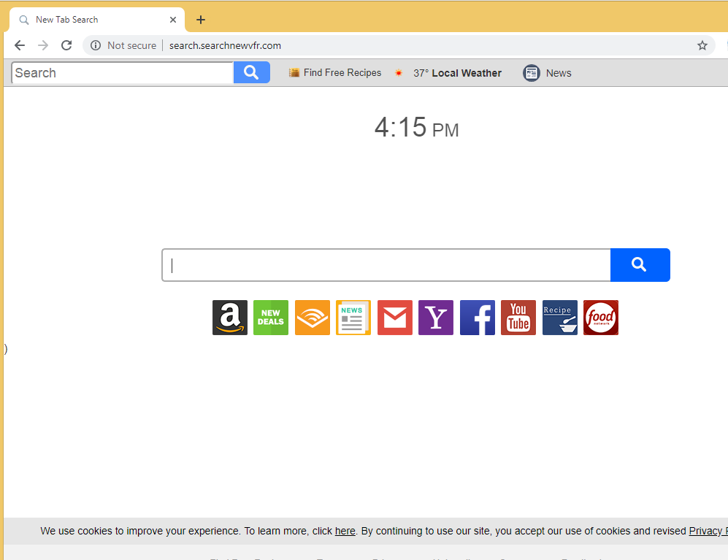Focus the main center search box
728x560 pixels.
(x=386, y=265)
